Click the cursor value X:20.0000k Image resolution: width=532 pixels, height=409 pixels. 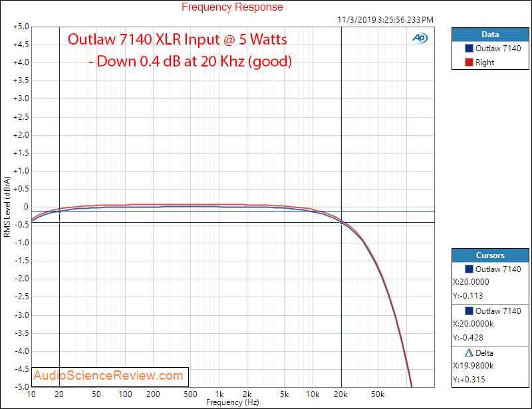[x=473, y=324]
